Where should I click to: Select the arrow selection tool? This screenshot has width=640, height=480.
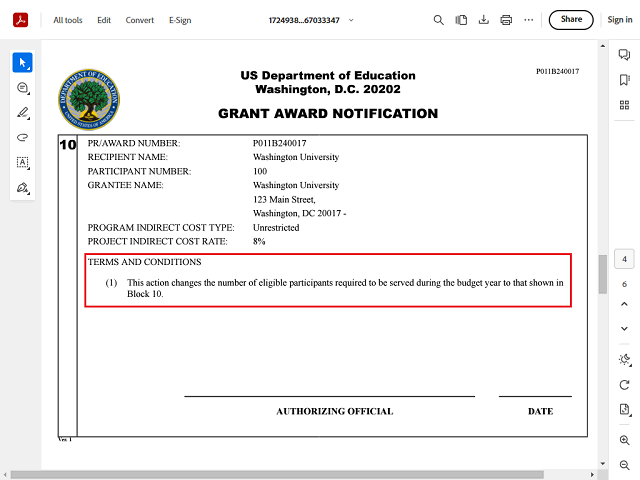22,63
